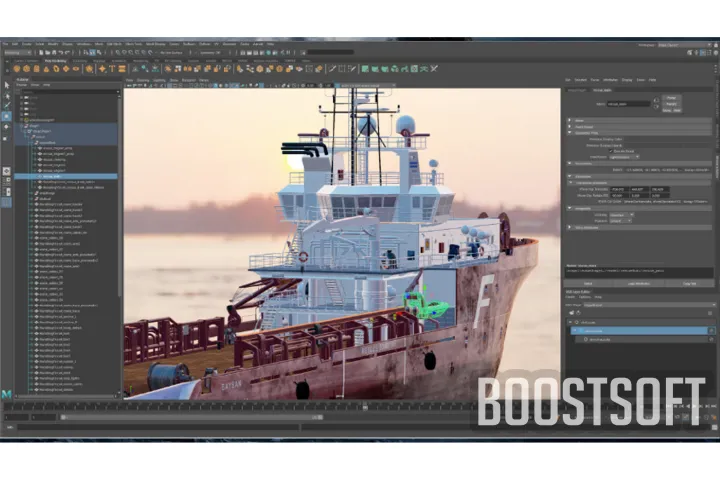
Task: Click the Maya logo icon at bottom left
Action: click(x=6, y=394)
